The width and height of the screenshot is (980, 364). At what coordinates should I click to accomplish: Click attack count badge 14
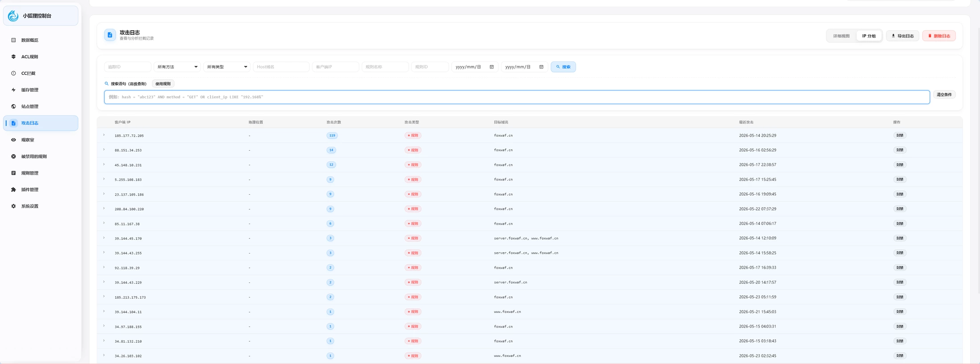(x=331, y=150)
